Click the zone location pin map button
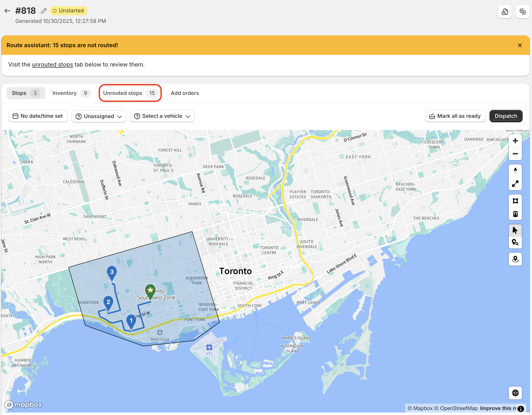The width and height of the screenshot is (532, 415). click(515, 259)
